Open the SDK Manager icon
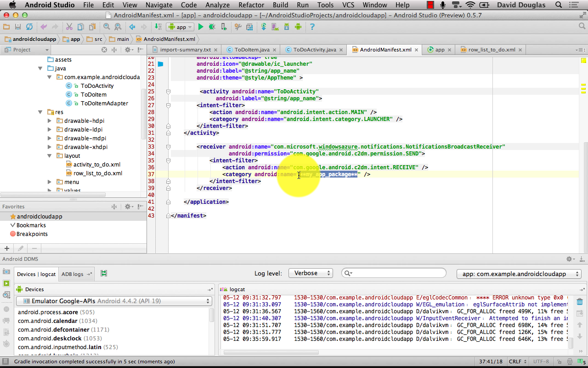The width and height of the screenshot is (588, 368). (287, 27)
